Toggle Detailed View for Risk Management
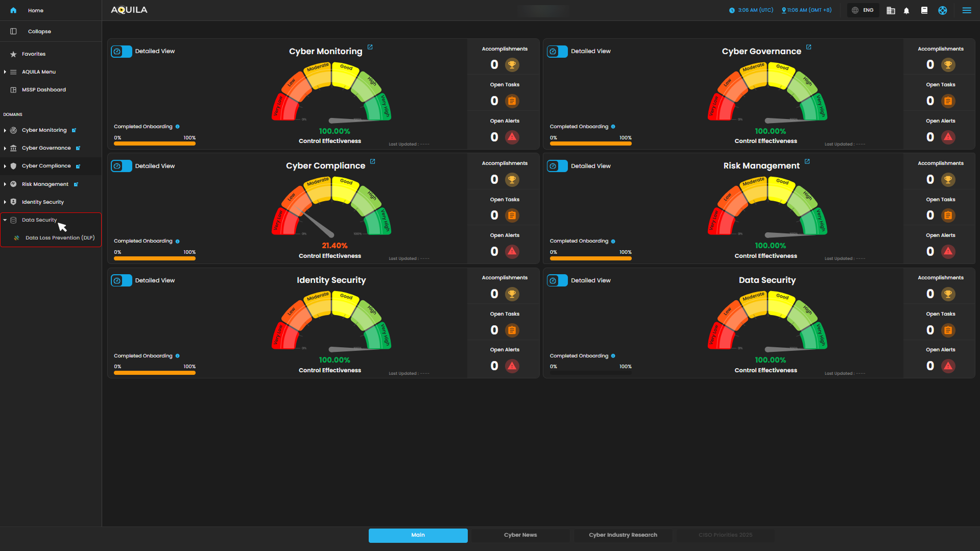This screenshot has height=551, width=980. tap(557, 166)
